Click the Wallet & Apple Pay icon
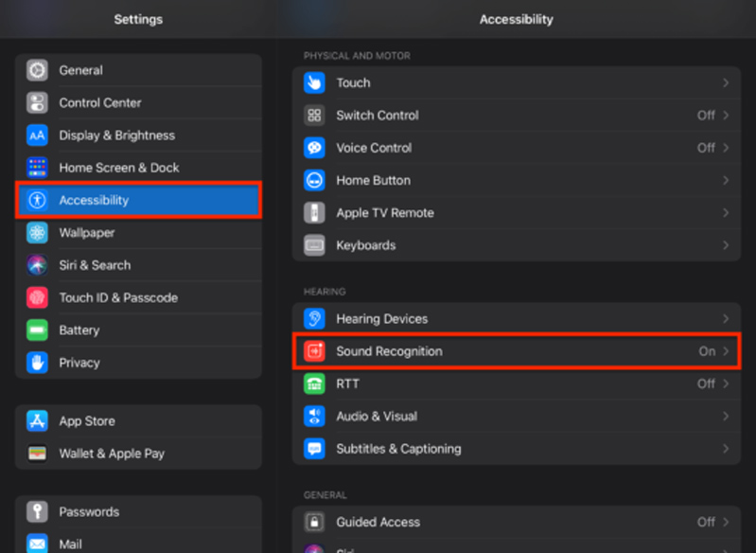 coord(37,454)
